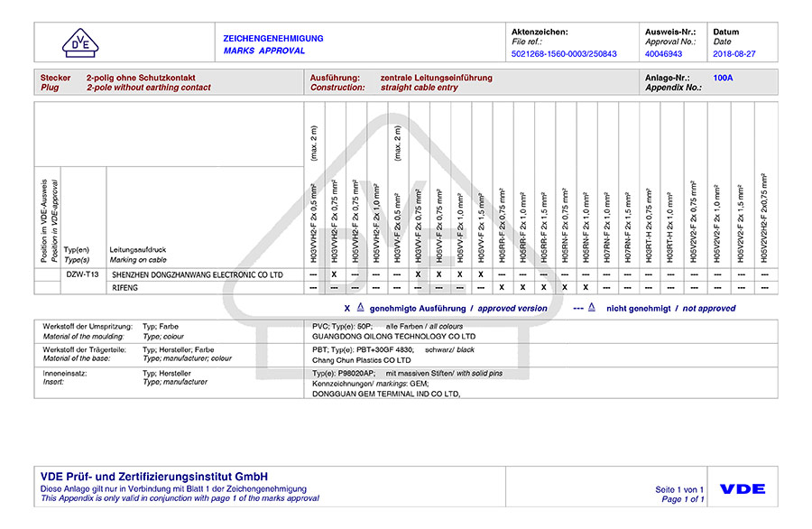Image resolution: width=812 pixels, height=529 pixels.
Task: Click the blue VDE logo in the footer
Action: [743, 489]
